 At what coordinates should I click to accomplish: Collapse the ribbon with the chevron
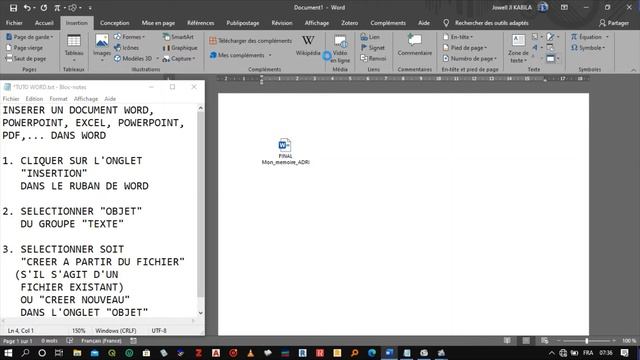(633, 70)
